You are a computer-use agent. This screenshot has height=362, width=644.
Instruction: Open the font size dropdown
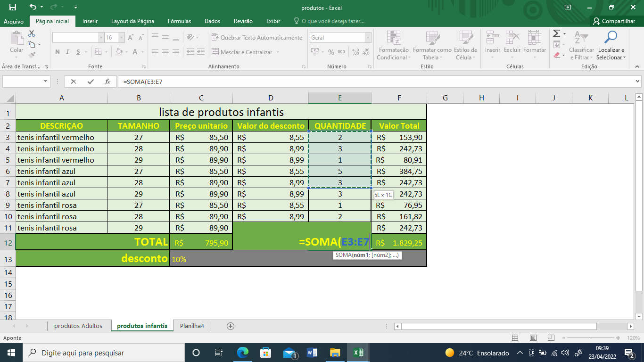coord(122,38)
